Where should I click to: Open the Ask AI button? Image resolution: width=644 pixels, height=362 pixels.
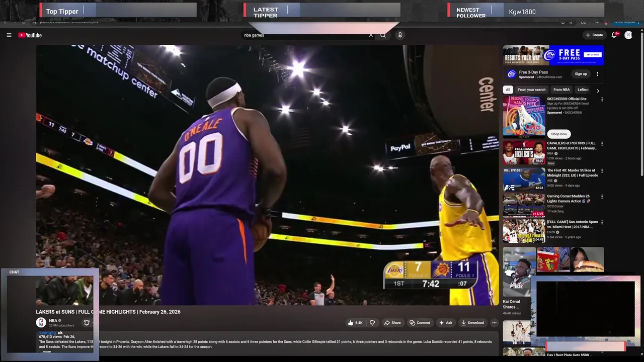446,323
